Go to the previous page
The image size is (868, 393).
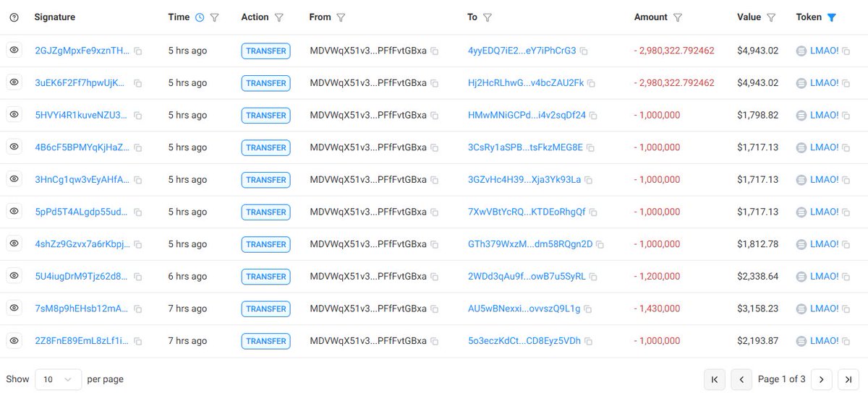[x=741, y=379]
